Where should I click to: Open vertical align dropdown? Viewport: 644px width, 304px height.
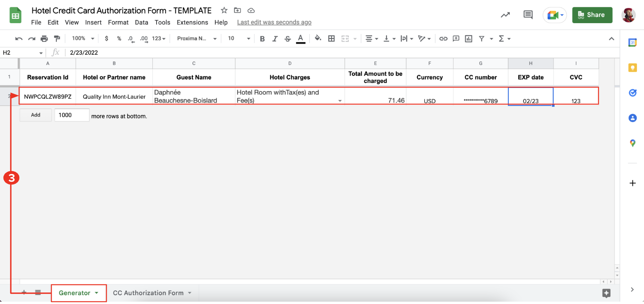(x=389, y=39)
